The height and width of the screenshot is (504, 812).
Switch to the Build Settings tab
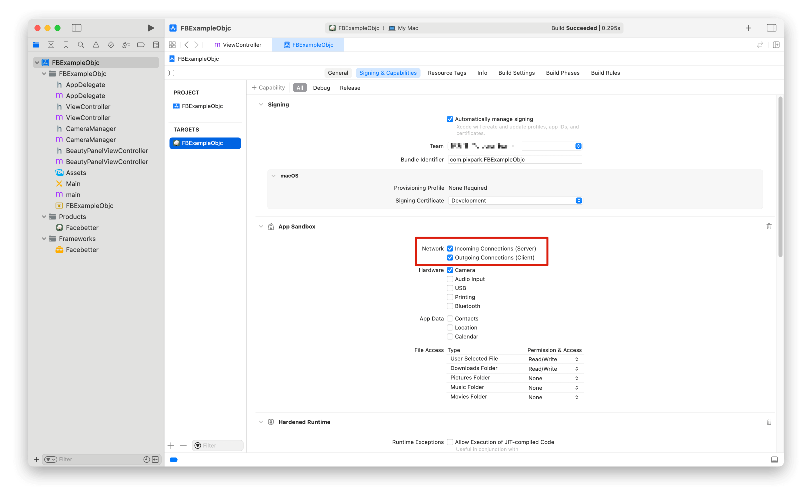click(x=516, y=73)
